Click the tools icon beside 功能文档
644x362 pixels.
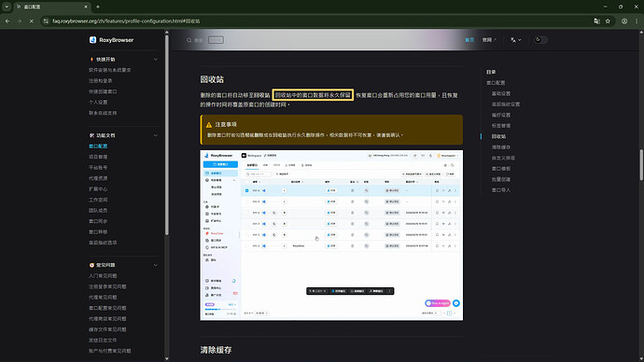point(91,135)
